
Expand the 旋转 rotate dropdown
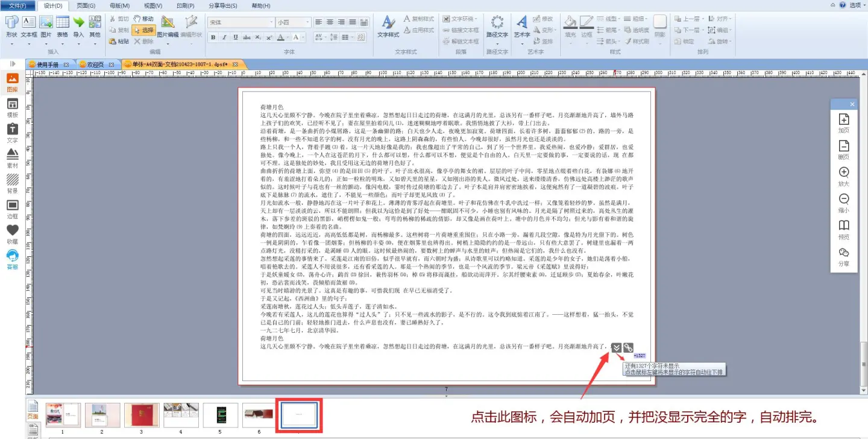[720, 42]
